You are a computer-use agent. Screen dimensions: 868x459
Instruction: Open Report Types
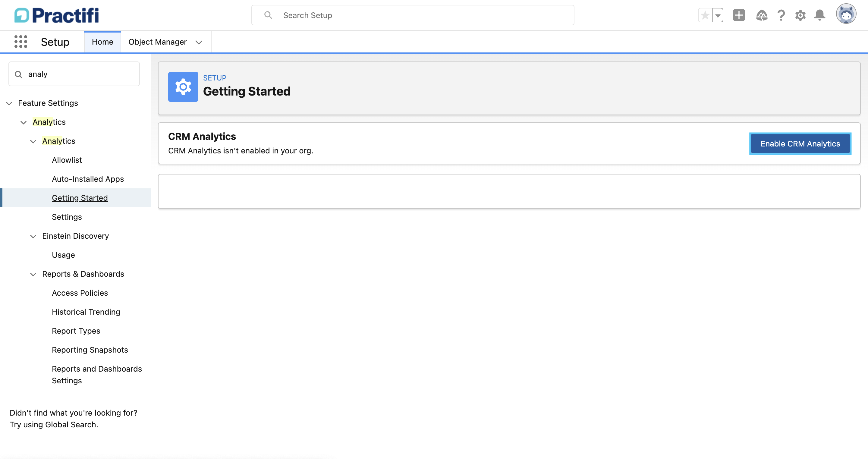point(76,331)
